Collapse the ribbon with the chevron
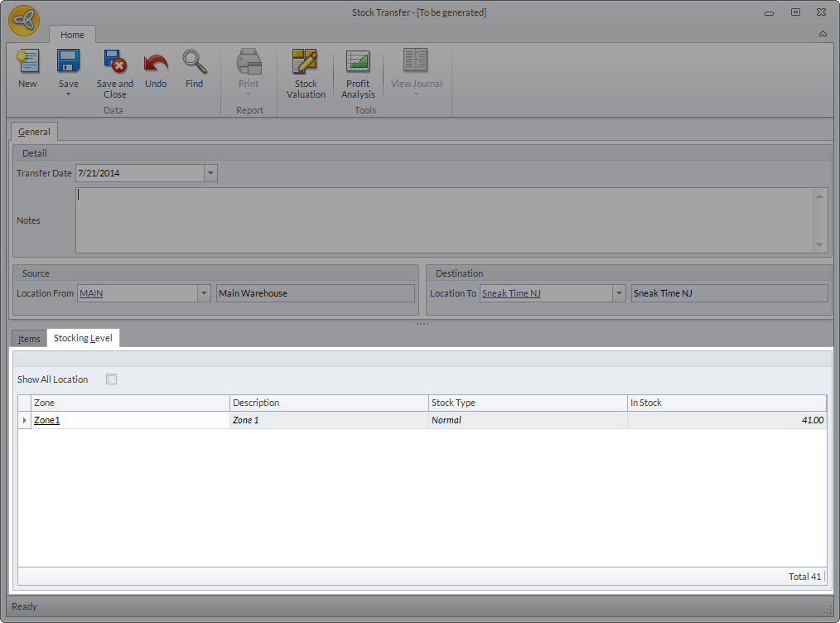 [x=823, y=34]
